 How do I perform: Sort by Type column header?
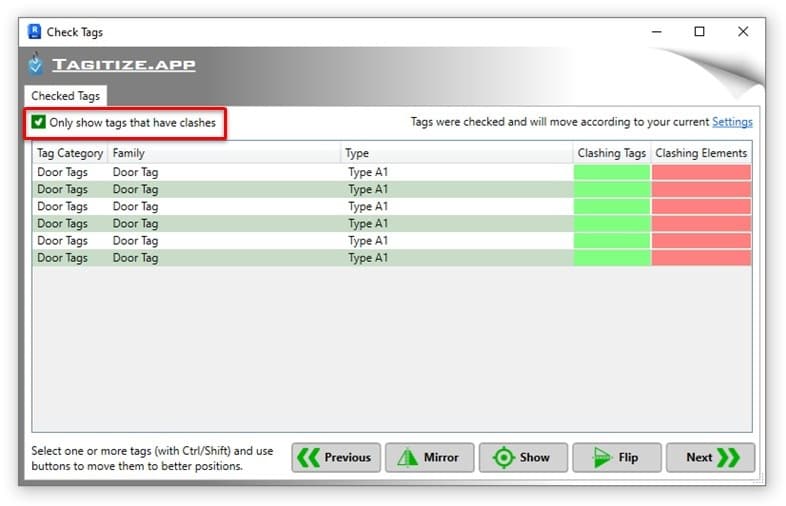tap(456, 153)
